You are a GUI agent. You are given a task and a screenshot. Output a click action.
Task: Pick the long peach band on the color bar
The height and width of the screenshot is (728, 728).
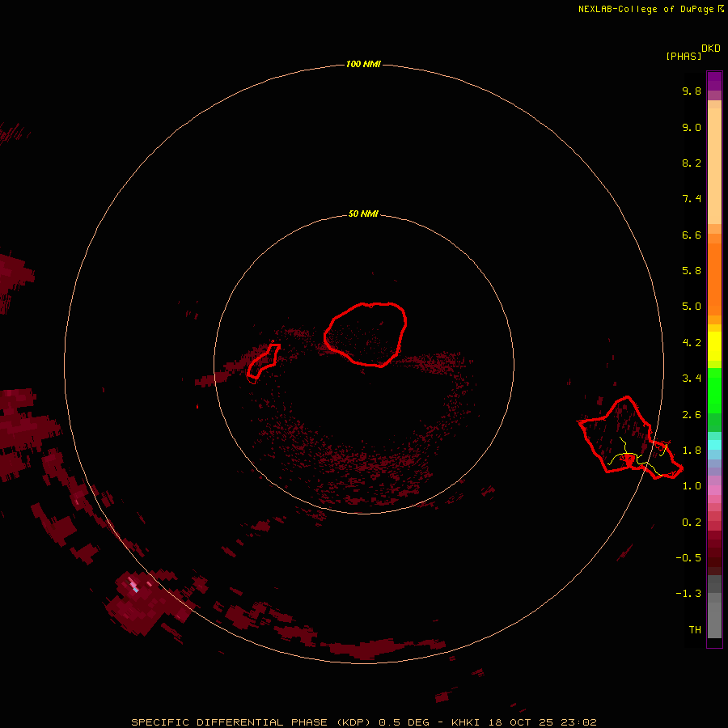(714, 166)
